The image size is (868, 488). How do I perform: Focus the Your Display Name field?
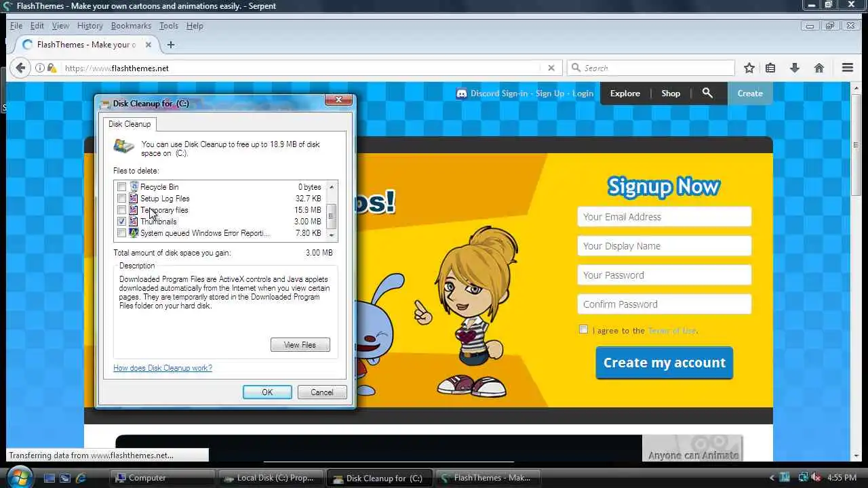(x=665, y=246)
